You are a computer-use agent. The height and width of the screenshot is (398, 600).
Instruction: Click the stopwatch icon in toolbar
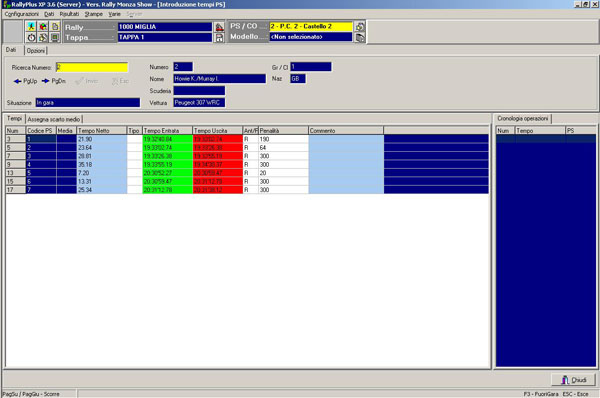point(31,38)
